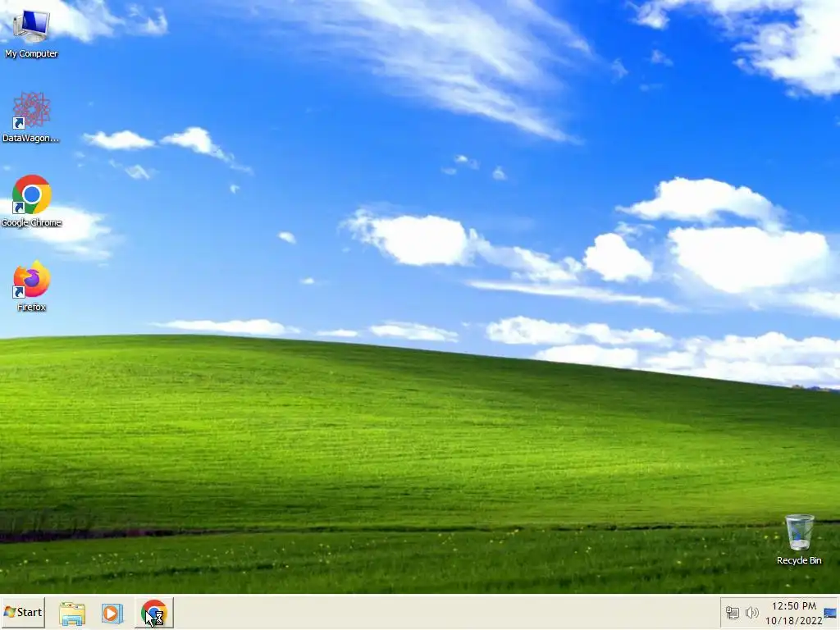The width and height of the screenshot is (840, 630).
Task: Open the Start menu button
Action: click(x=22, y=612)
